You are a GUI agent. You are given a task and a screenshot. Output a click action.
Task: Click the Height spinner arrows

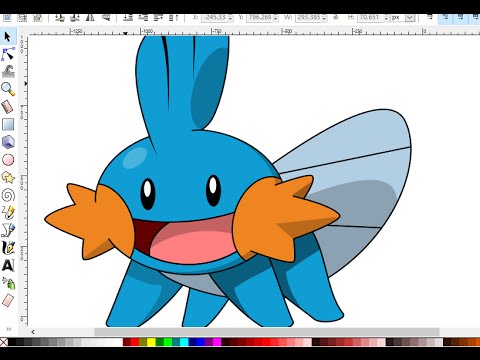pyautogui.click(x=386, y=18)
